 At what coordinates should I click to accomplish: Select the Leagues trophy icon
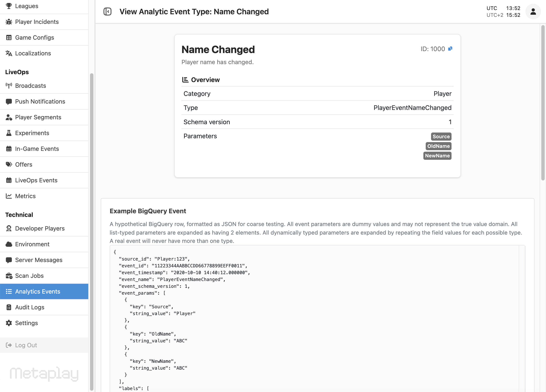pos(9,6)
